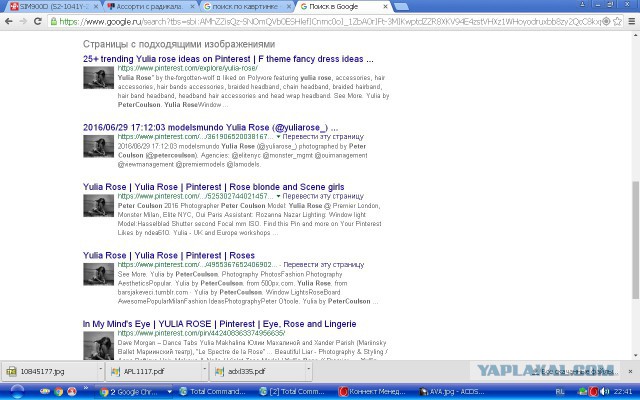The height and width of the screenshot is (400, 640).
Task: Click thumbnail of 'In My Mind's Eye' result
Action: (x=98, y=345)
